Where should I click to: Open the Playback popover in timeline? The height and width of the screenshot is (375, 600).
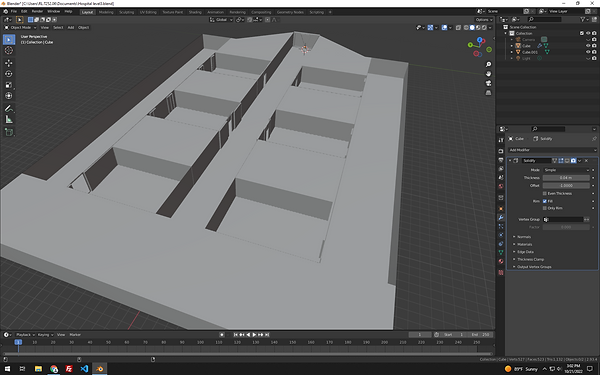click(25, 335)
